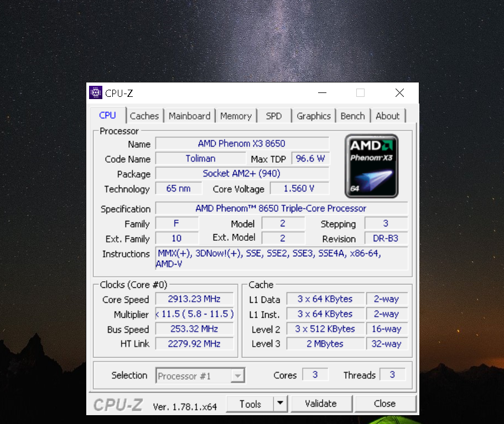Viewport: 504px width, 424px height.
Task: Click the L1 Data associativity '2-way'
Action: [x=387, y=299]
